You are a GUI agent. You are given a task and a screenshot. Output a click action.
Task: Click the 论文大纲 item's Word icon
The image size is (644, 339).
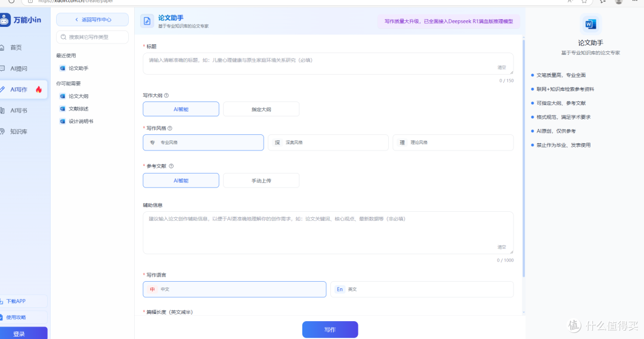(63, 96)
